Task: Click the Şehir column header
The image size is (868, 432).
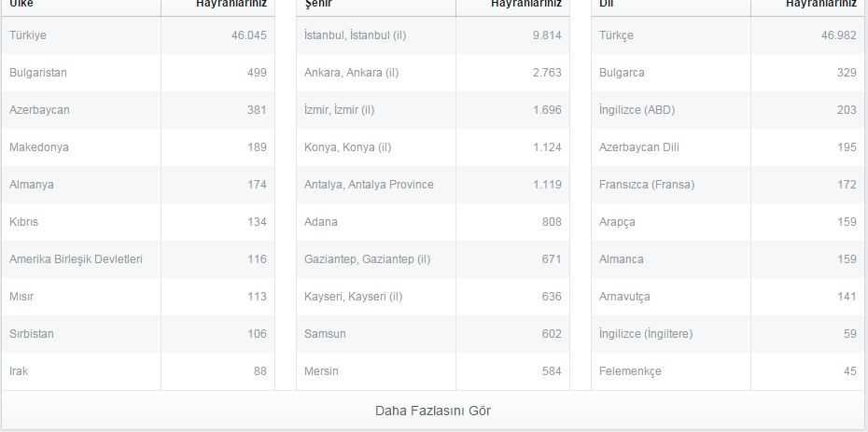Action: pos(318,4)
